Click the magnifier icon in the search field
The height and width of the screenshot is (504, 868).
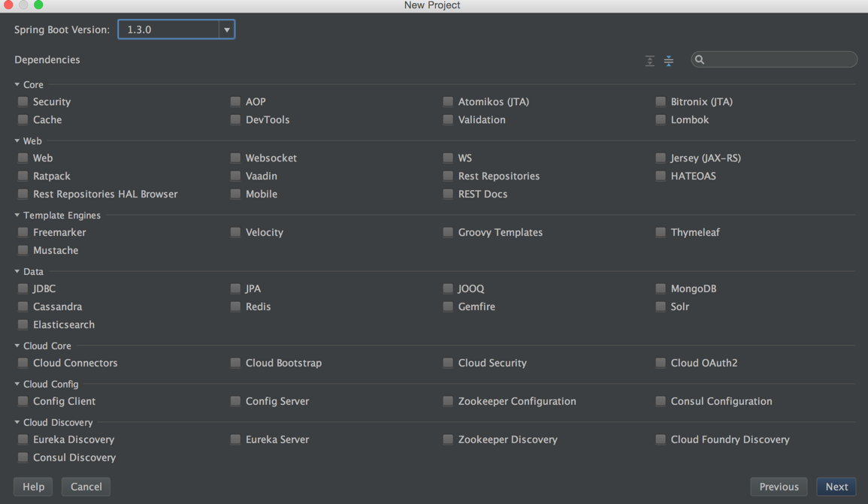click(x=700, y=59)
